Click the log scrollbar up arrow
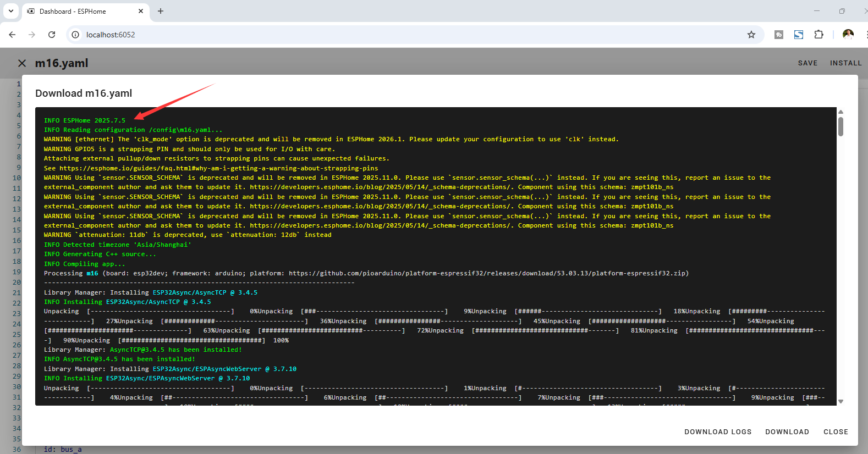 click(x=840, y=112)
